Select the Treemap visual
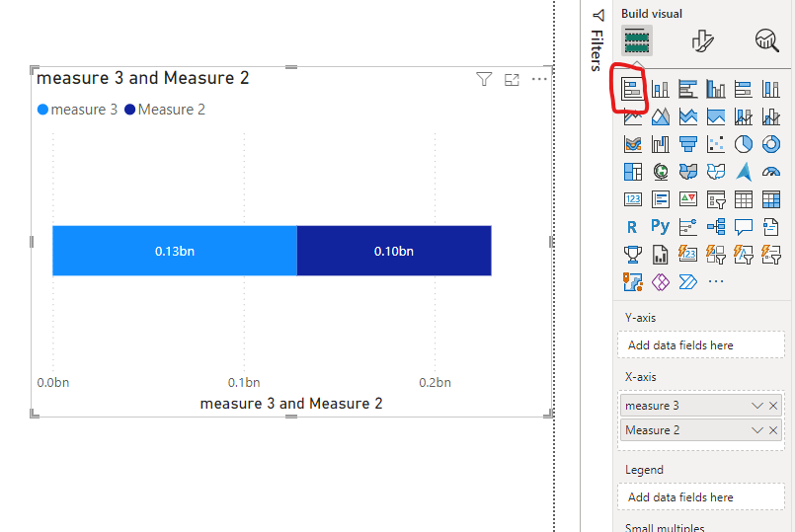 coord(632,172)
